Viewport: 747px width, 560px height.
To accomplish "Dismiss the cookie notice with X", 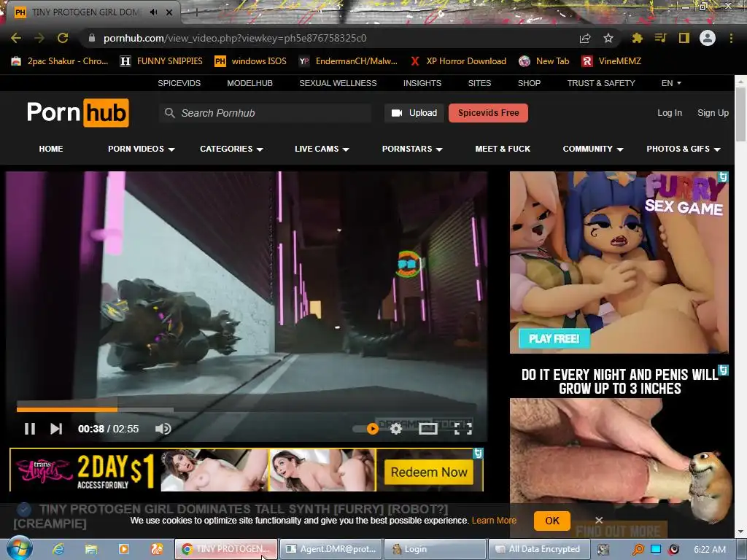I will [x=599, y=520].
